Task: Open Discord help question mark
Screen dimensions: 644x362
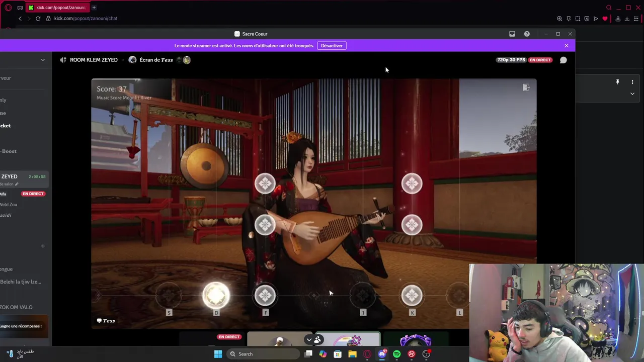Action: pos(527,34)
